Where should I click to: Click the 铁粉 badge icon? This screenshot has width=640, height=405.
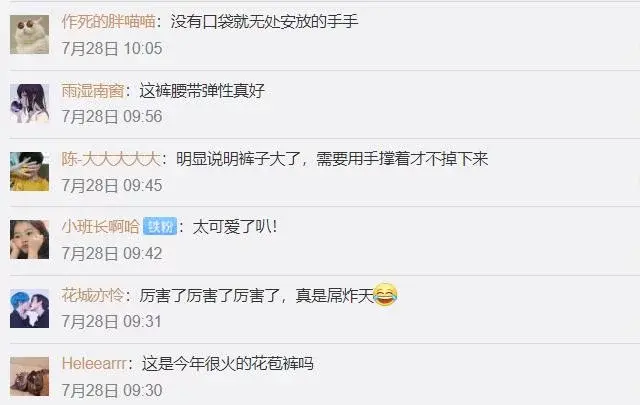(x=160, y=226)
